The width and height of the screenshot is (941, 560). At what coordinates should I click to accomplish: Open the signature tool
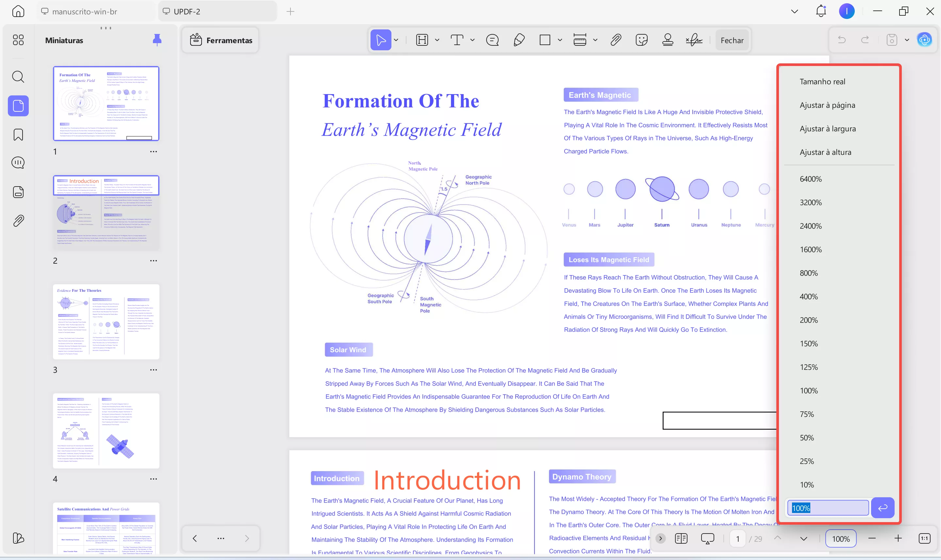pyautogui.click(x=694, y=40)
